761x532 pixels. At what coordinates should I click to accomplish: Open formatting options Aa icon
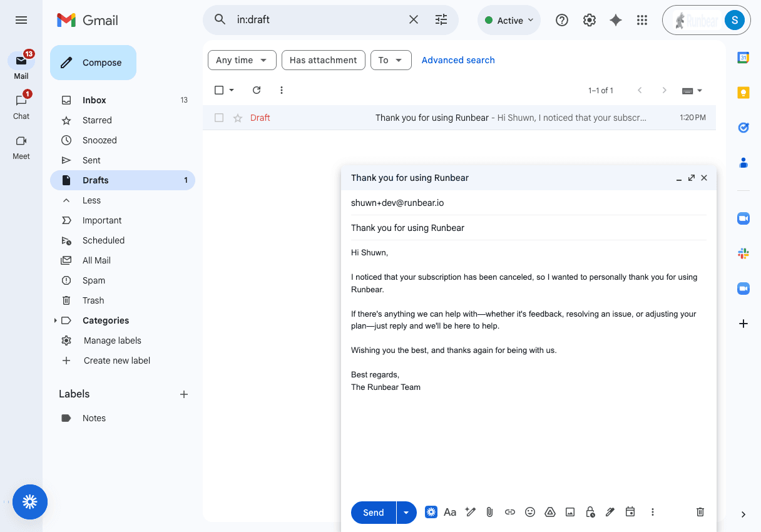[x=450, y=512]
